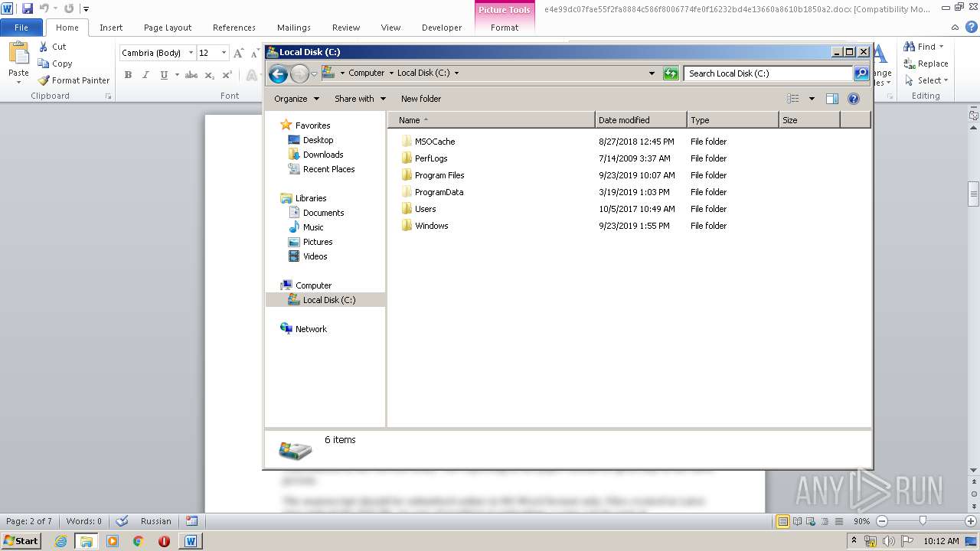Open the Pictures library
This screenshot has width=980, height=551.
(318, 242)
